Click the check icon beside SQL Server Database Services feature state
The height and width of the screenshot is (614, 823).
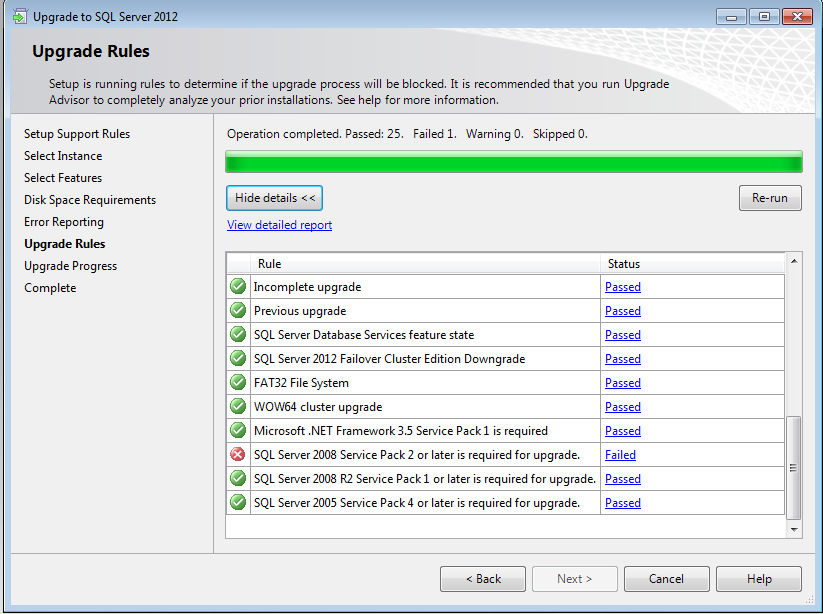pos(238,334)
